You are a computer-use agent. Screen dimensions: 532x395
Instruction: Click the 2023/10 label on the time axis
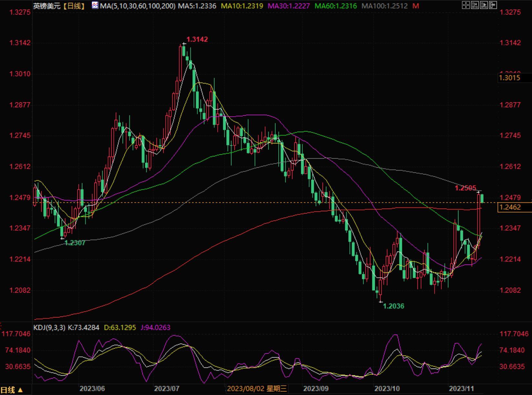click(x=387, y=389)
